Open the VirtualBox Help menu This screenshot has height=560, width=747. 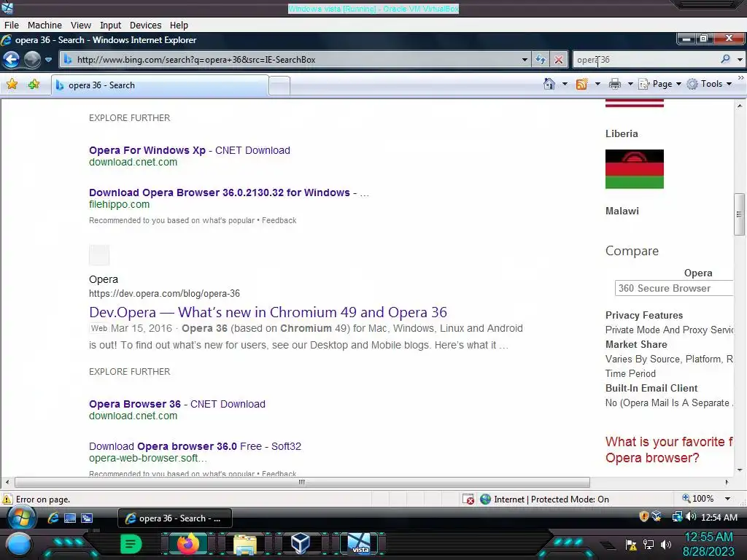tap(179, 26)
